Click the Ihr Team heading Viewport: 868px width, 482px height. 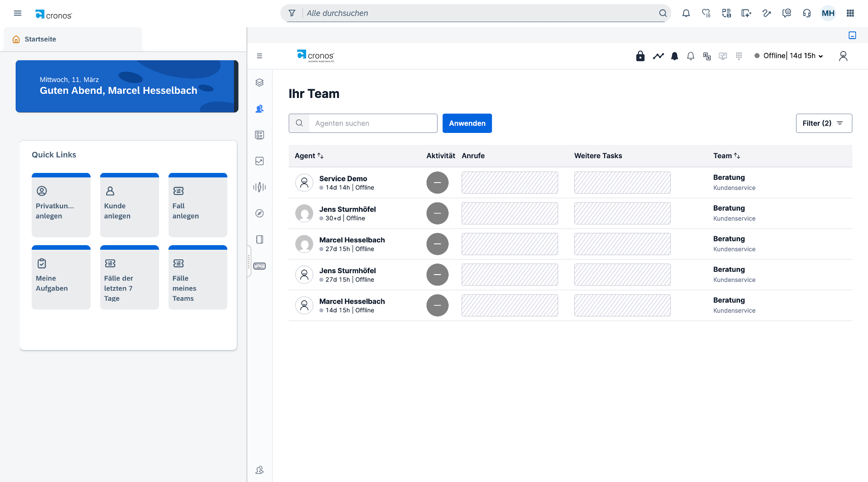pyautogui.click(x=314, y=94)
